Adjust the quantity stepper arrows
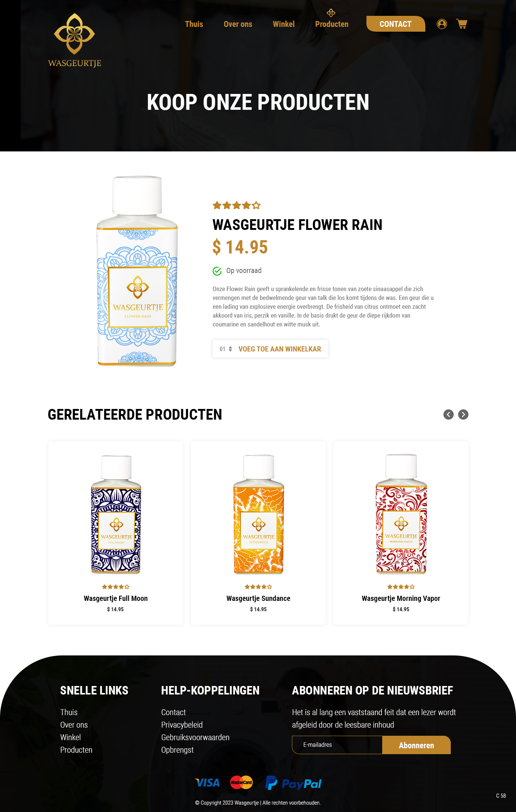Viewport: 516px width, 812px height. [x=230, y=349]
